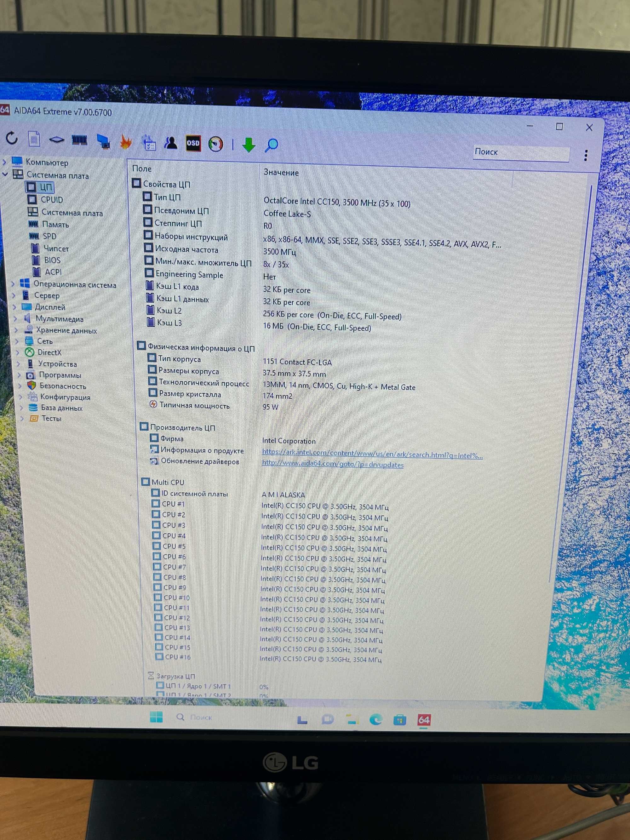
Task: Open the SensorPanel gauge icon
Action: pos(216,144)
